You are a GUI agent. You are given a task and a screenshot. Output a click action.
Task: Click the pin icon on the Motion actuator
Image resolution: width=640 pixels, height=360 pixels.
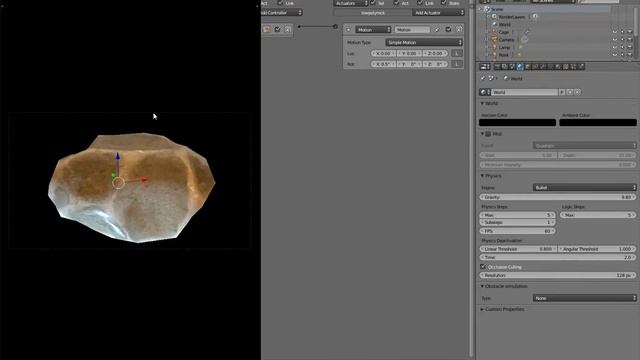[437, 29]
